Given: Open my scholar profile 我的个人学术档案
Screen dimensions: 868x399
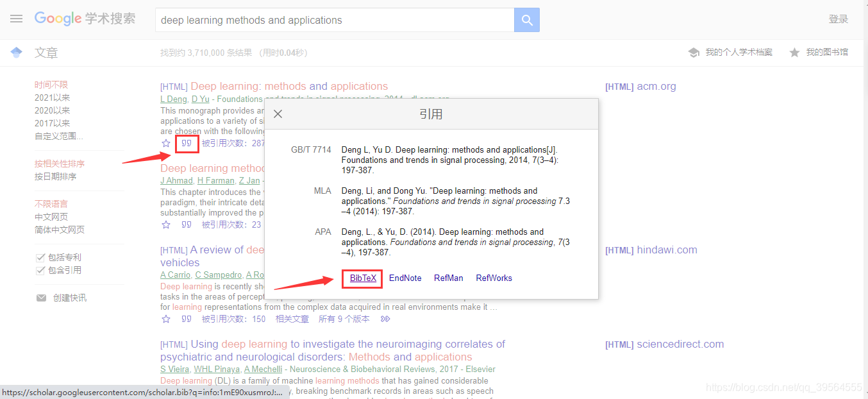Looking at the screenshot, I should (739, 53).
